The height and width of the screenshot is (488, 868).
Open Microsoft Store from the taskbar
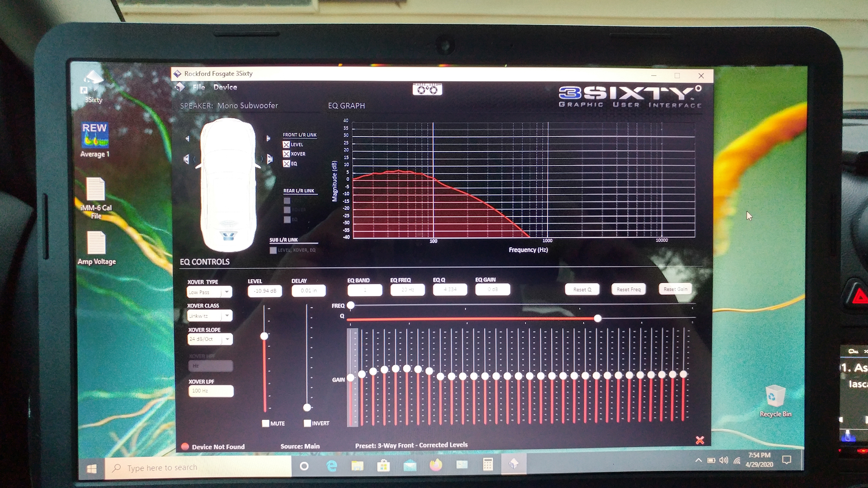[x=383, y=465]
